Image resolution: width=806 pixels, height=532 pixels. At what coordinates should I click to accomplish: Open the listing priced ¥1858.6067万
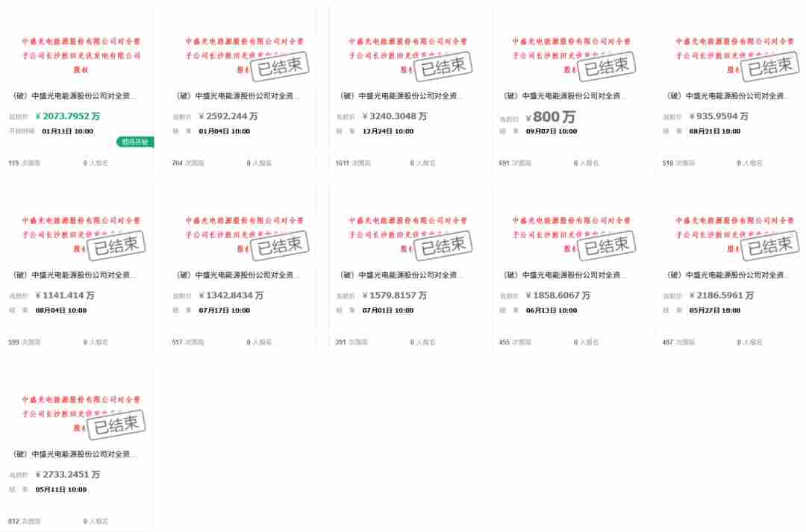pos(564,275)
